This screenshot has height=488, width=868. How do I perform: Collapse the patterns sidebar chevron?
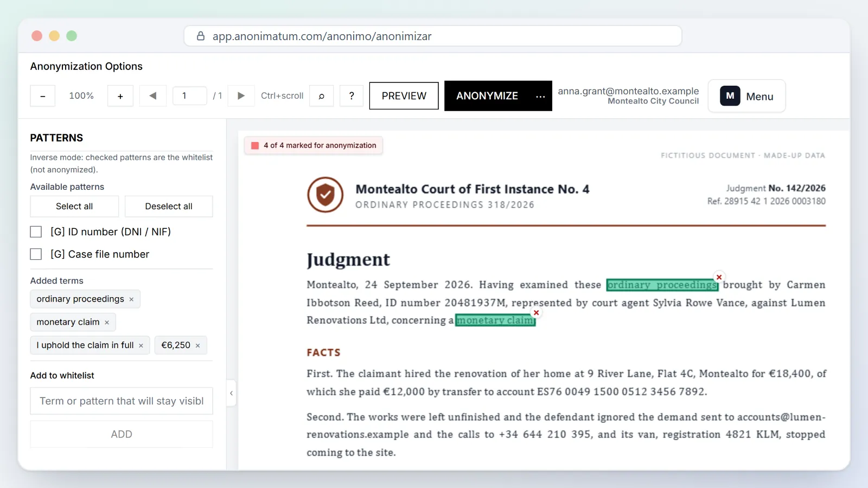(x=231, y=393)
